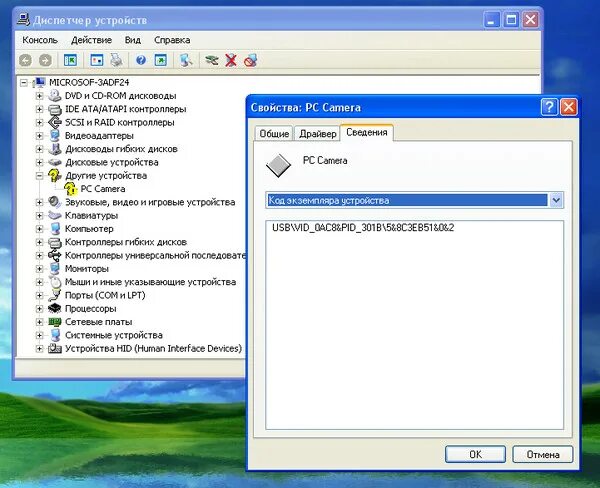Click Scan for hardware changes icon
Viewport: 600px width, 488px height.
tap(186, 60)
